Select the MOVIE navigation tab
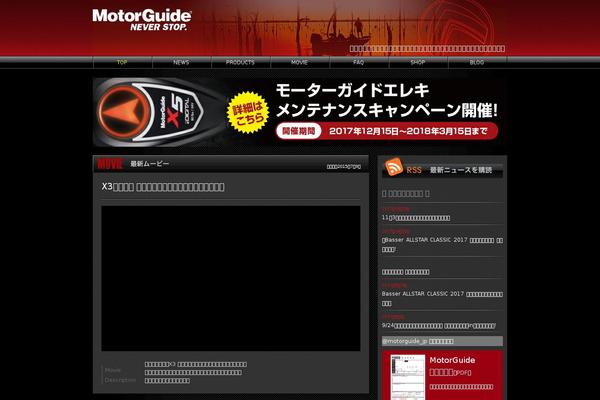 point(299,62)
